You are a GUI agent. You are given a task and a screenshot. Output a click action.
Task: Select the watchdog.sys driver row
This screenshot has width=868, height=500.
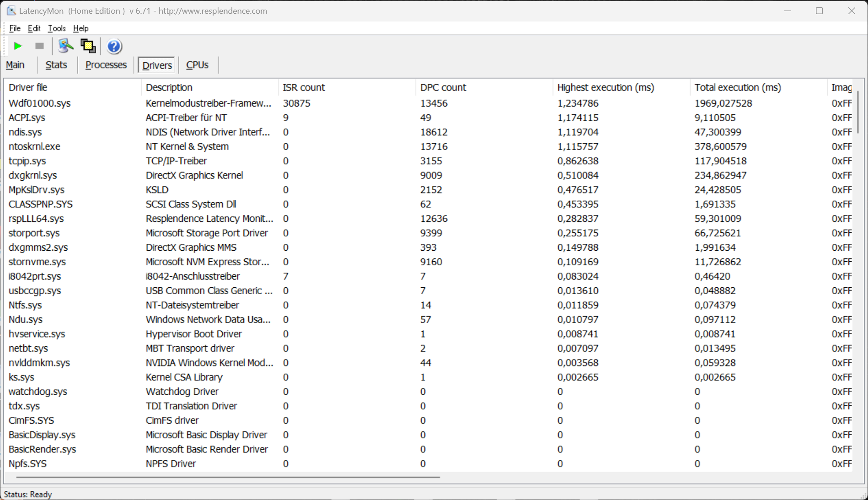428,392
